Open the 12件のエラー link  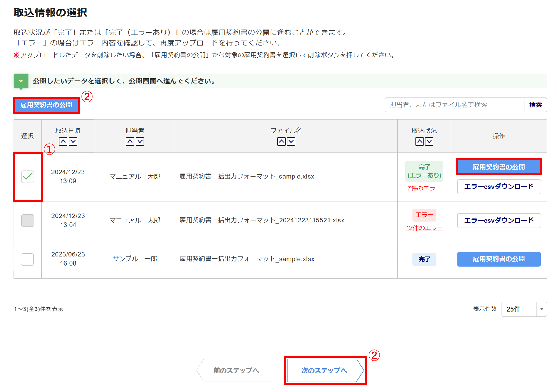point(424,228)
